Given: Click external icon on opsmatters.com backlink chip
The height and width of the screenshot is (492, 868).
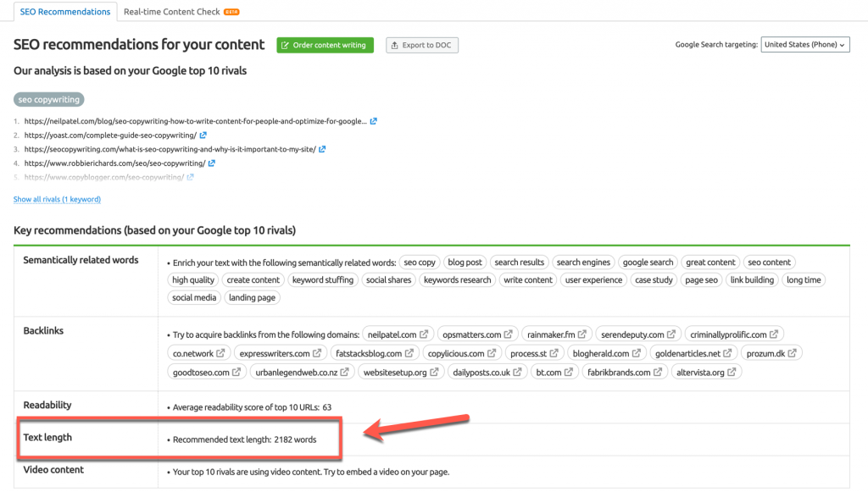Looking at the screenshot, I should [x=509, y=334].
